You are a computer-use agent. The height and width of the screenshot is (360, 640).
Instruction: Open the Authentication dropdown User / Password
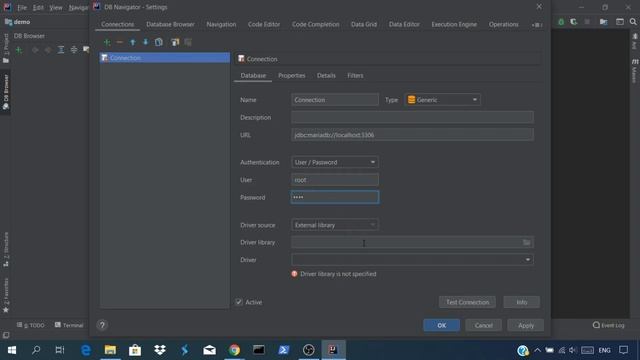[335, 162]
